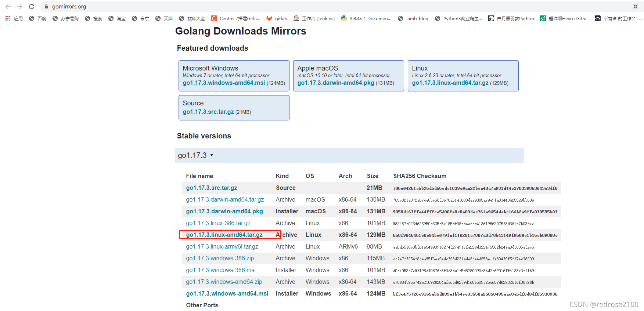The height and width of the screenshot is (311, 644).
Task: Open the 超详细Hexo+Github bookmark
Action: (564, 18)
